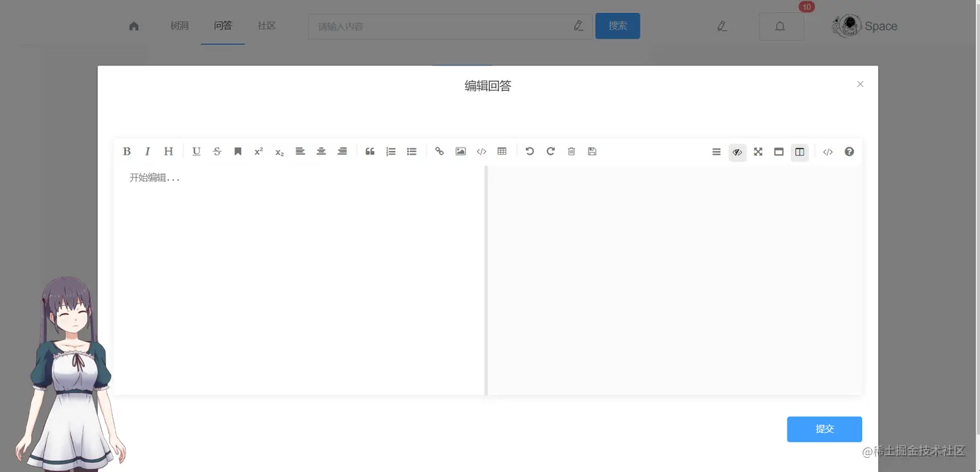
Task: Toggle reading mode window icon
Action: (x=778, y=152)
